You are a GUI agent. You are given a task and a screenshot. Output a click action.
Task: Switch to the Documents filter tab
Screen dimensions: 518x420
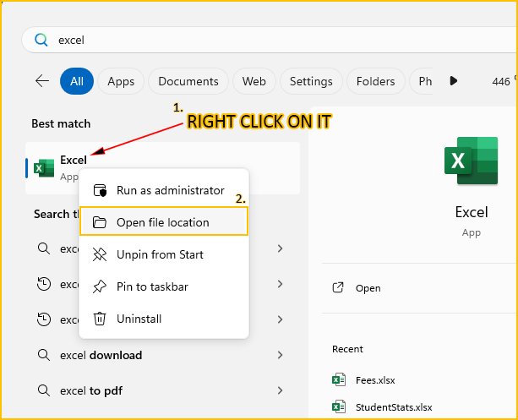click(188, 81)
